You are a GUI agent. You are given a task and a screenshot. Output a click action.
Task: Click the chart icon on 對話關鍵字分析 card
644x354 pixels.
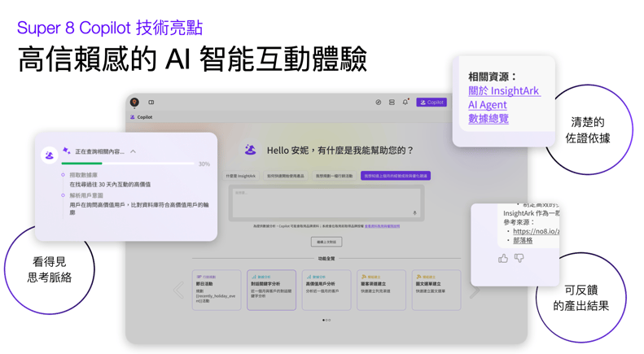pos(254,277)
